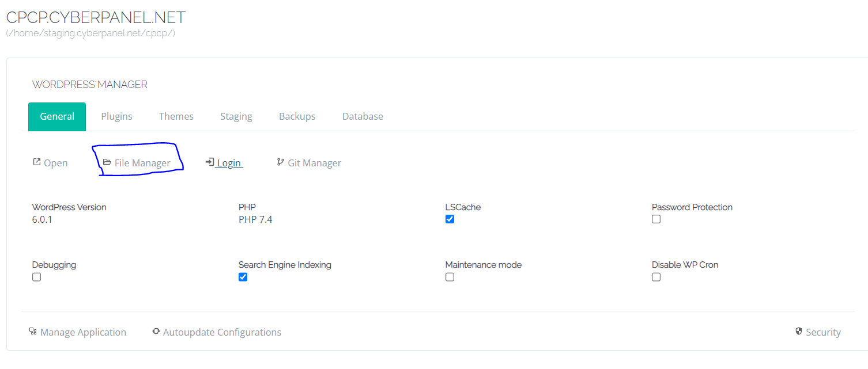The image size is (868, 369).
Task: Open the Themes tab
Action: click(176, 116)
